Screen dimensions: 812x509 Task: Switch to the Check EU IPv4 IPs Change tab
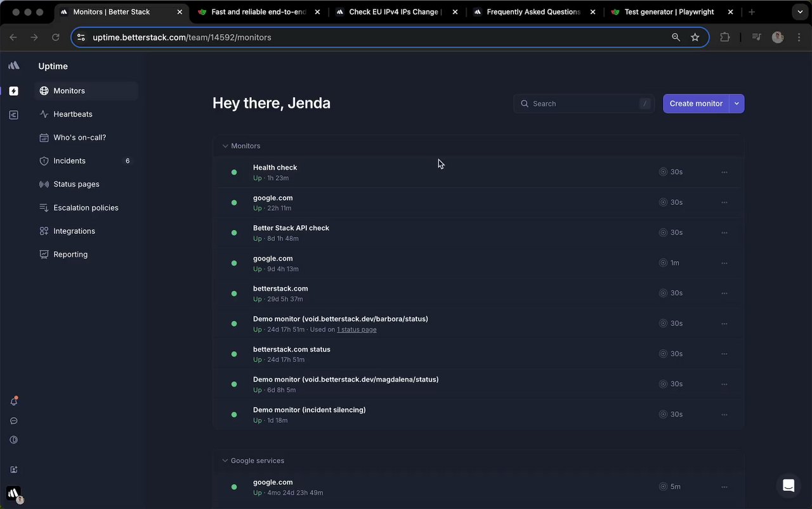pos(396,12)
